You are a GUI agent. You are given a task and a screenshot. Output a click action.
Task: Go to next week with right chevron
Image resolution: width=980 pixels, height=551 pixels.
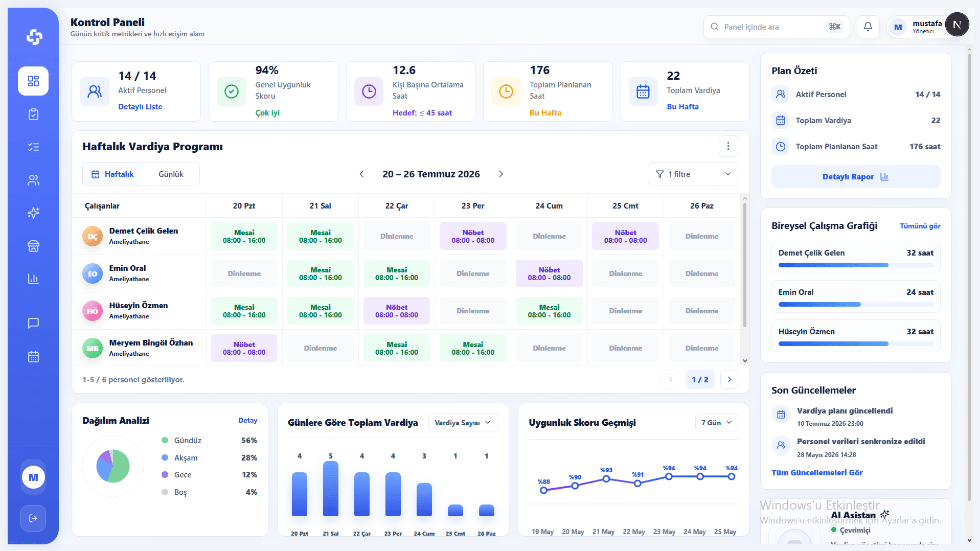tap(501, 174)
